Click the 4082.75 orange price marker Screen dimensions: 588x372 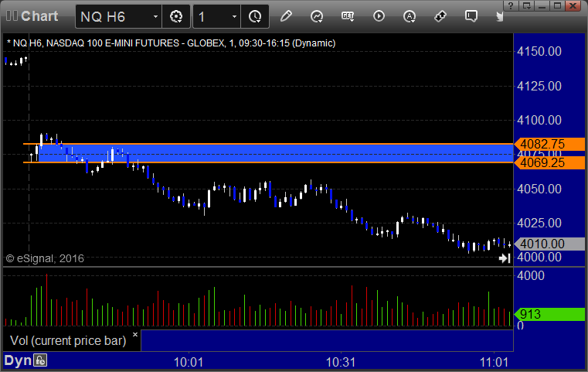pyautogui.click(x=549, y=144)
